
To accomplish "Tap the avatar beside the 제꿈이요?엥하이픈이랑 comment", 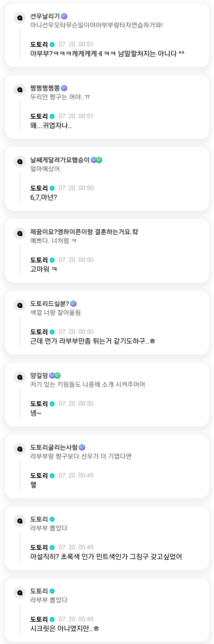I will point(20,233).
